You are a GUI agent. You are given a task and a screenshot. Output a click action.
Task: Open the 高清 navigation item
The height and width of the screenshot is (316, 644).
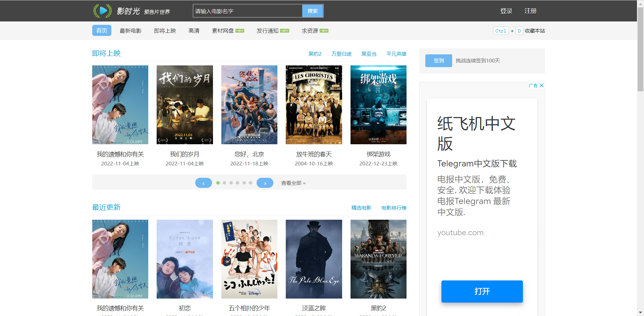[x=194, y=31]
